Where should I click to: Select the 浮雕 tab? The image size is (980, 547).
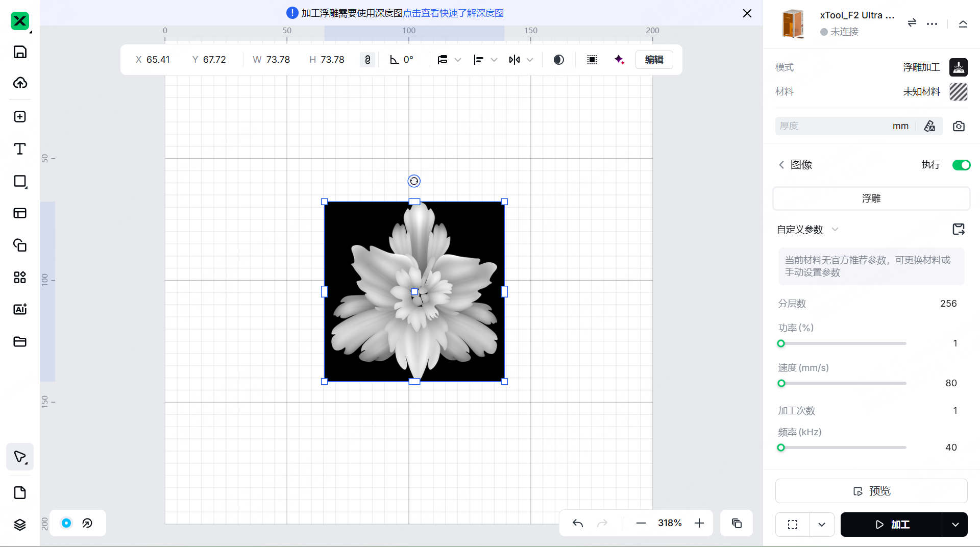tap(871, 198)
